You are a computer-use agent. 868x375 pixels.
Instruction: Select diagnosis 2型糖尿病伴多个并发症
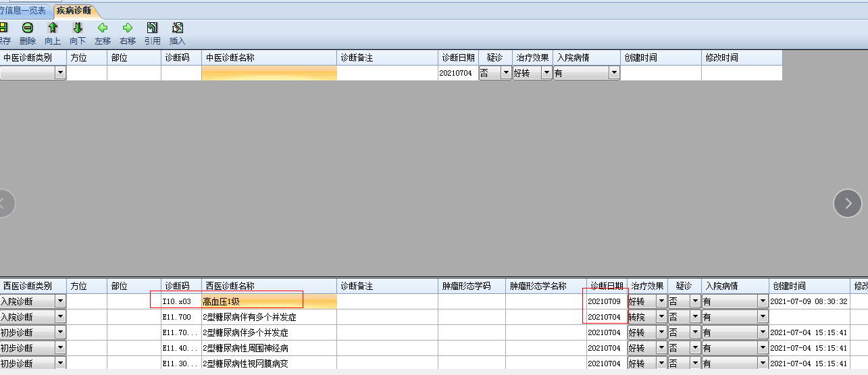tap(245, 332)
